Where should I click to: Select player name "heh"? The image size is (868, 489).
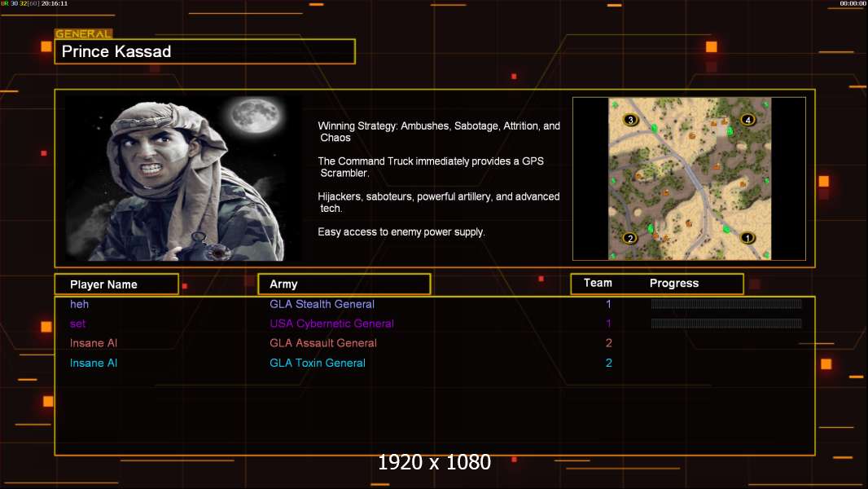[79, 304]
